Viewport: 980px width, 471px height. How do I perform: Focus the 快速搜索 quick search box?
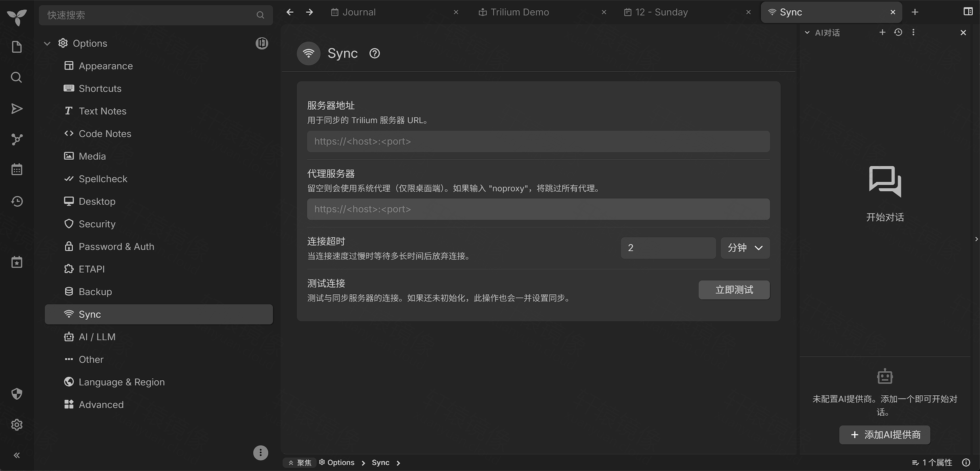point(156,15)
